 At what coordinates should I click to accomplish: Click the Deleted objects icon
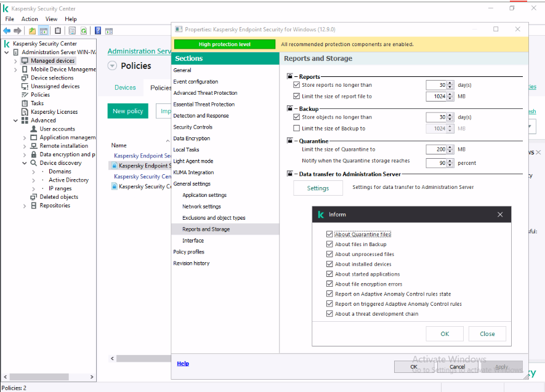(34, 197)
